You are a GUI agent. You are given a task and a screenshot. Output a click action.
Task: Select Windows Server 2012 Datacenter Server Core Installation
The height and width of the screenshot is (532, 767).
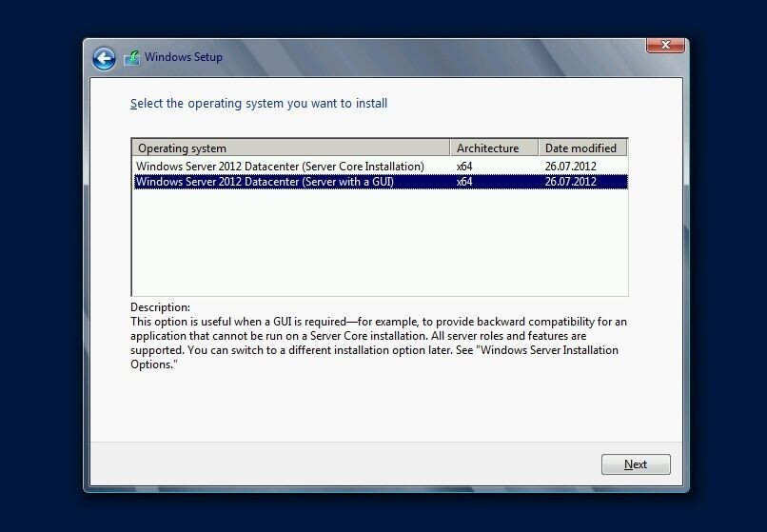(381, 167)
